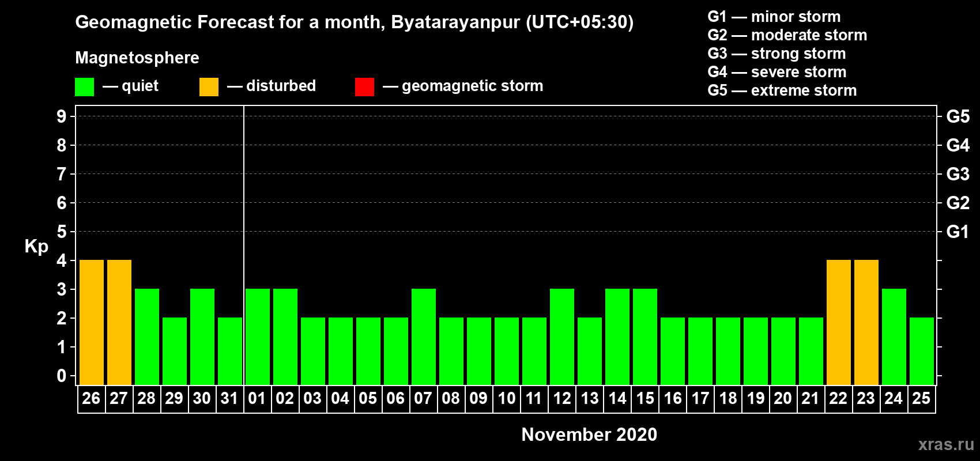This screenshot has height=461, width=980.
Task: Click the bar for October day 29
Action: 175,351
